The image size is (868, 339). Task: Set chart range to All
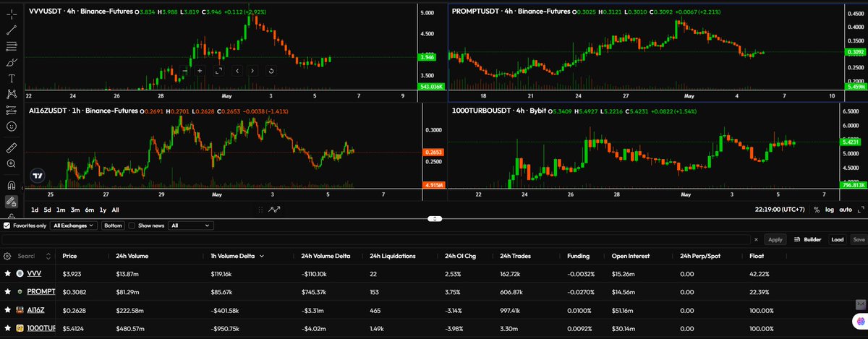(116, 210)
